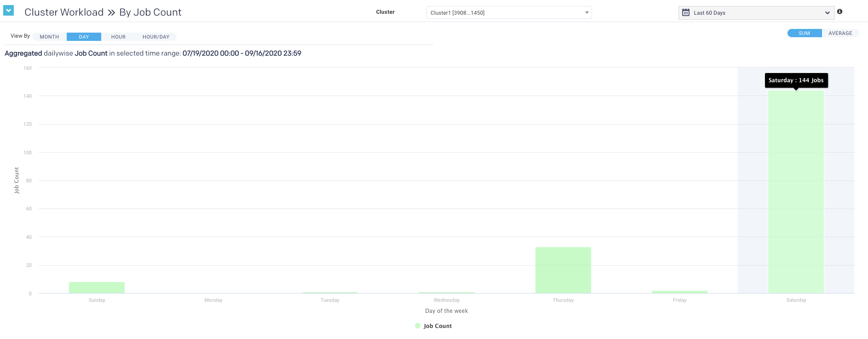Switch view to HOUR
Screen dimensions: 868x339
(x=118, y=37)
